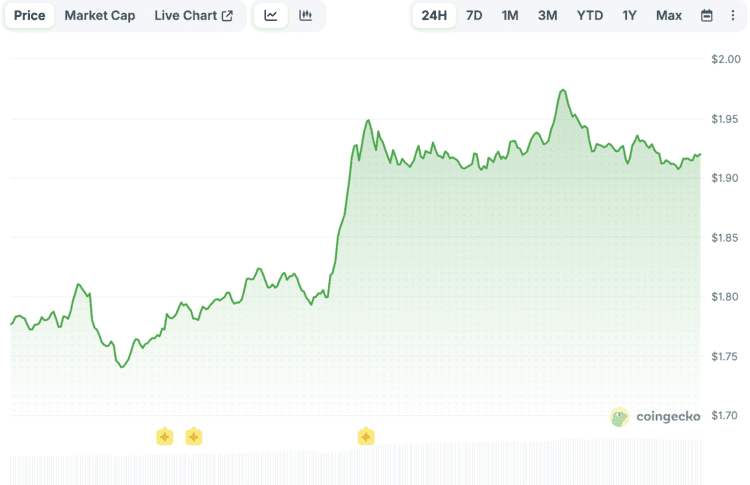Select the Market Cap tab
Image resolution: width=750 pixels, height=485 pixels.
[100, 16]
